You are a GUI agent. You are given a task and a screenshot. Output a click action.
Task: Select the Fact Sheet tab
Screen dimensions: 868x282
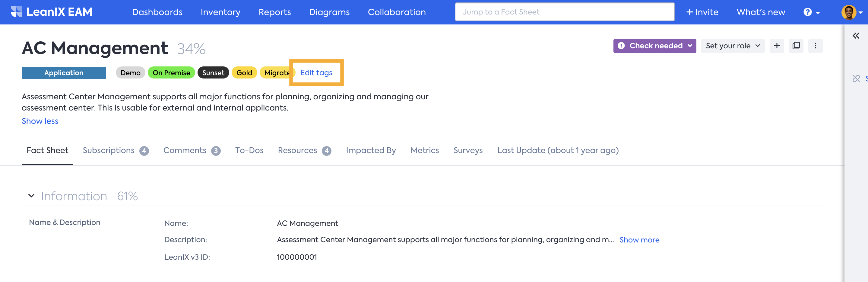pos(48,150)
